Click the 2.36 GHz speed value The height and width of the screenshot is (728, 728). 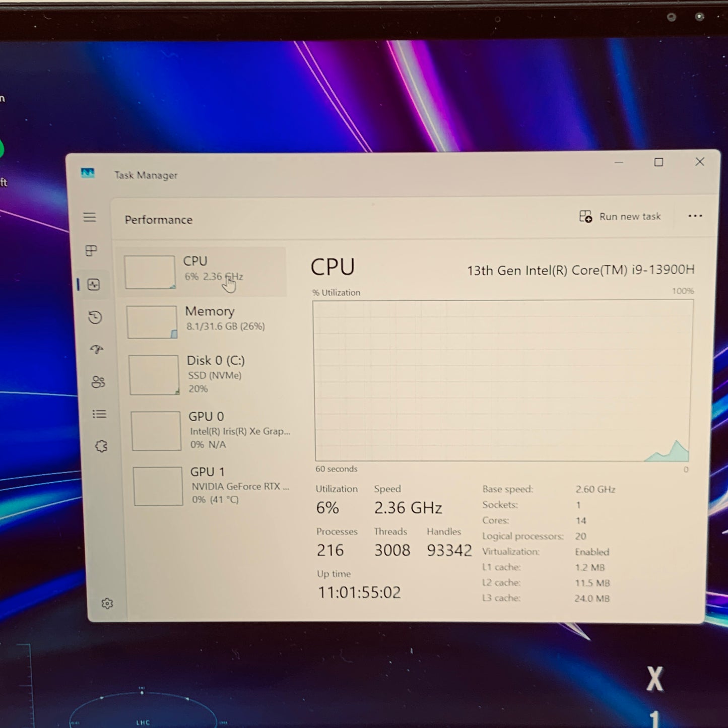[x=408, y=508]
